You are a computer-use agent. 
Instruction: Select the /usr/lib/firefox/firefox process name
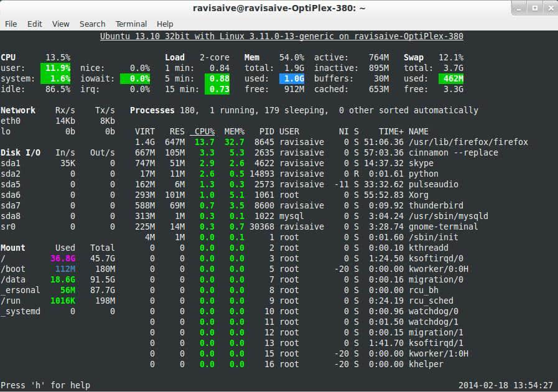pos(468,142)
